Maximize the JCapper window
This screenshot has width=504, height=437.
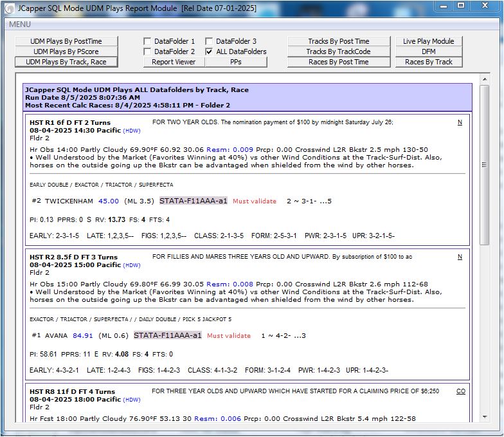[461, 6]
